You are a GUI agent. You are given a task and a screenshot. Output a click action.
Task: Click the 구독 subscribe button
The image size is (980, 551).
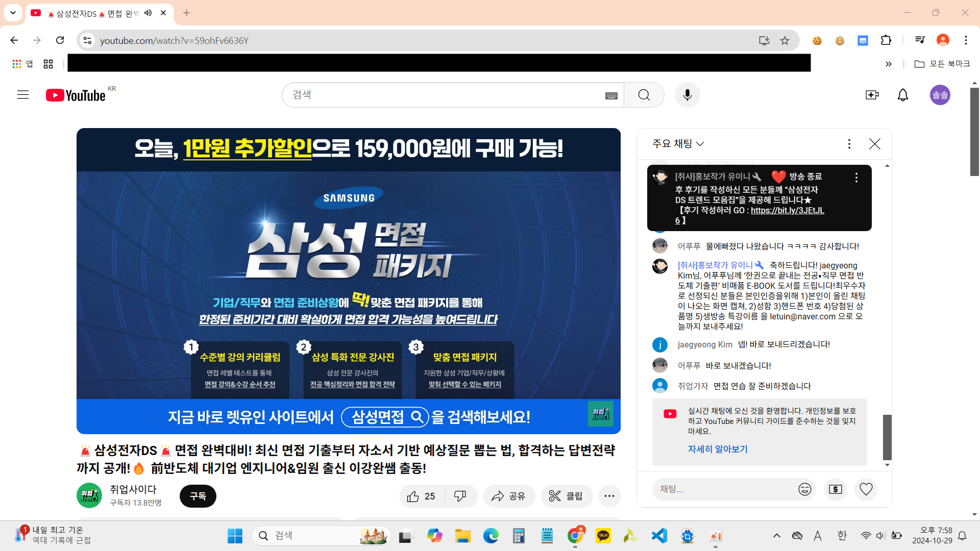(198, 496)
